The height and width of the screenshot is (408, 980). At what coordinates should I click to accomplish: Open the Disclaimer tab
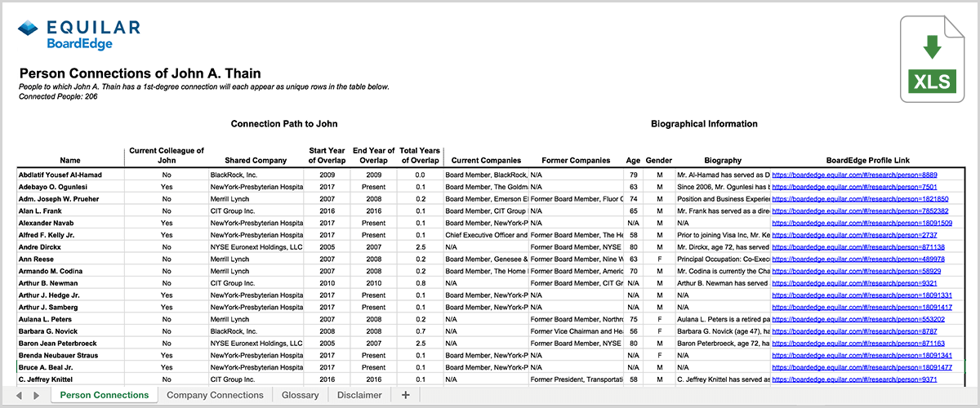(x=359, y=395)
